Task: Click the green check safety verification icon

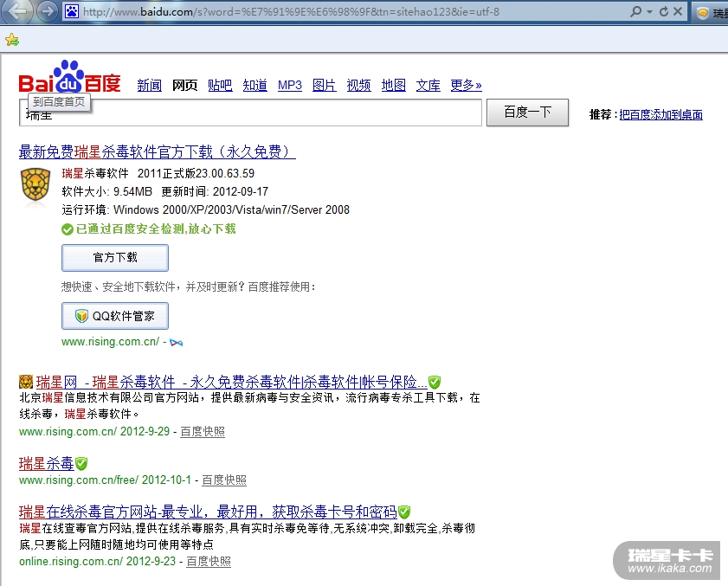Action: (x=68, y=229)
